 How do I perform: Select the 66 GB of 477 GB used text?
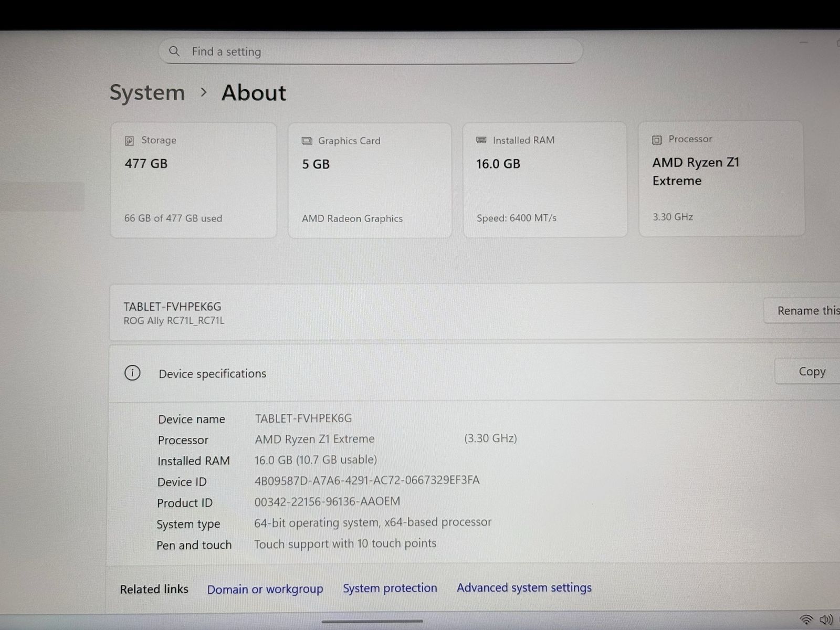coord(173,218)
